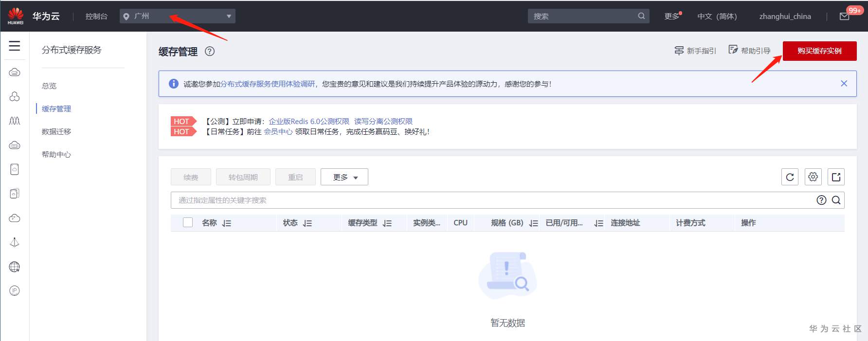Click the 续费 button
This screenshot has width=868, height=341.
coord(191,177)
